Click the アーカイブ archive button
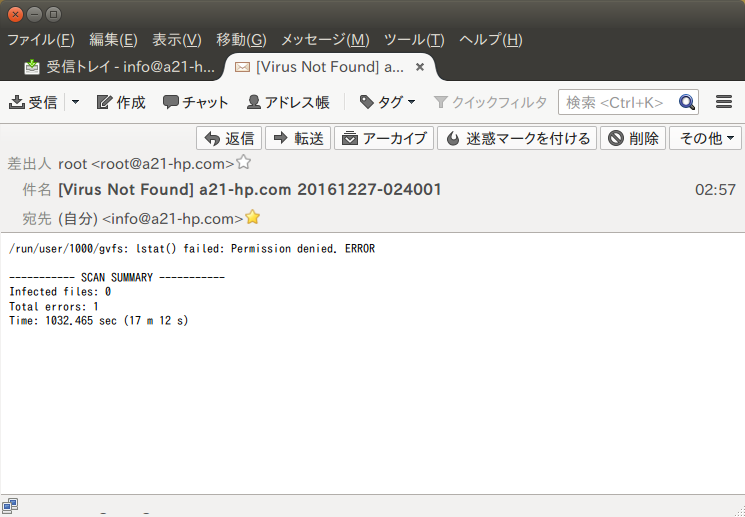Viewport: 745px width, 517px height. (384, 138)
